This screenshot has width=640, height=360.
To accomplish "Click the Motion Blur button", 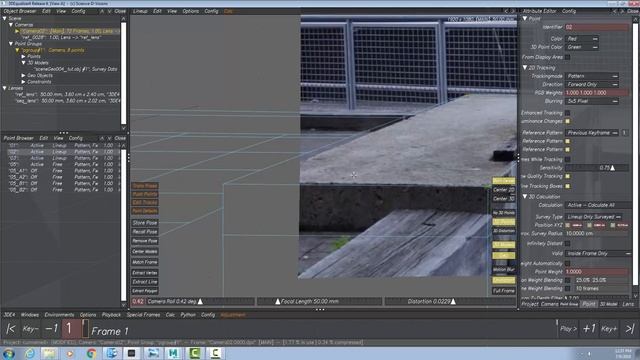I will [x=504, y=270].
